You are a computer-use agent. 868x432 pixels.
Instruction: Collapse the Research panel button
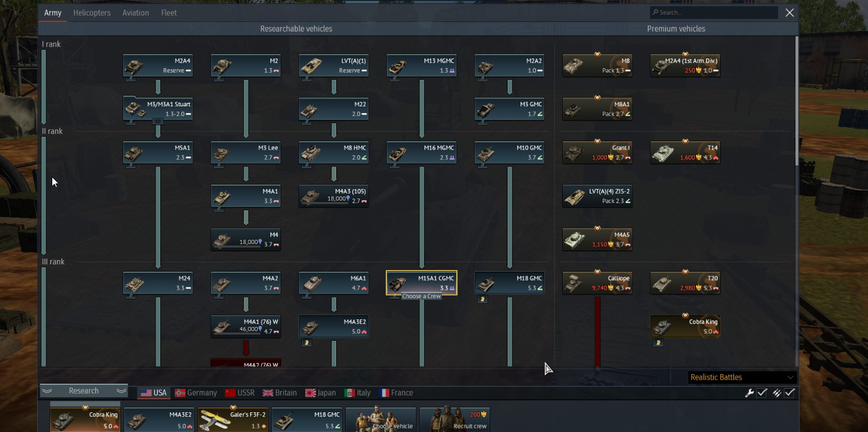(x=84, y=391)
